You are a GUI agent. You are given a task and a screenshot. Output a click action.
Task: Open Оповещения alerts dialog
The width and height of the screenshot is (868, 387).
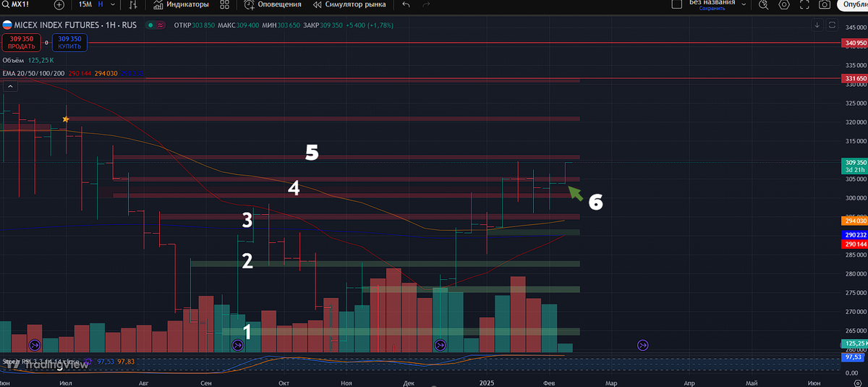pos(273,4)
